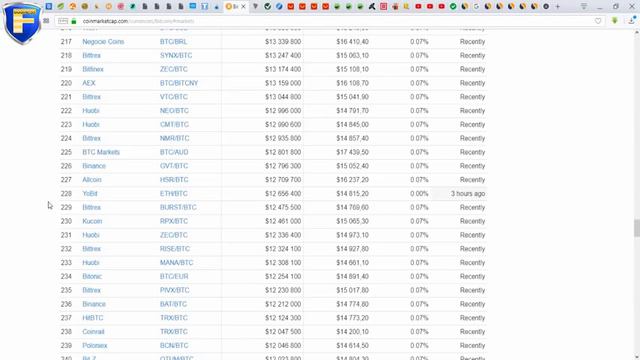Open the NMR/BTC pair link
640x360 pixels.
point(175,138)
